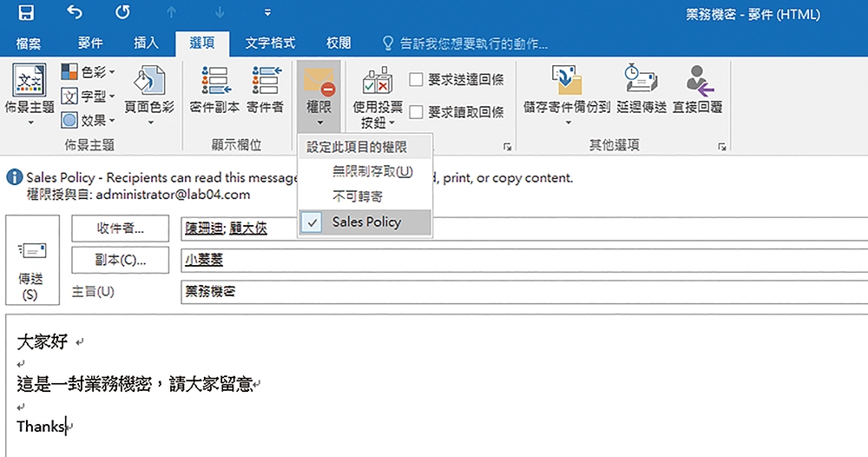The height and width of the screenshot is (457, 868).
Task: Open Customize Quick Access Toolbar dropdown
Action: (x=267, y=13)
